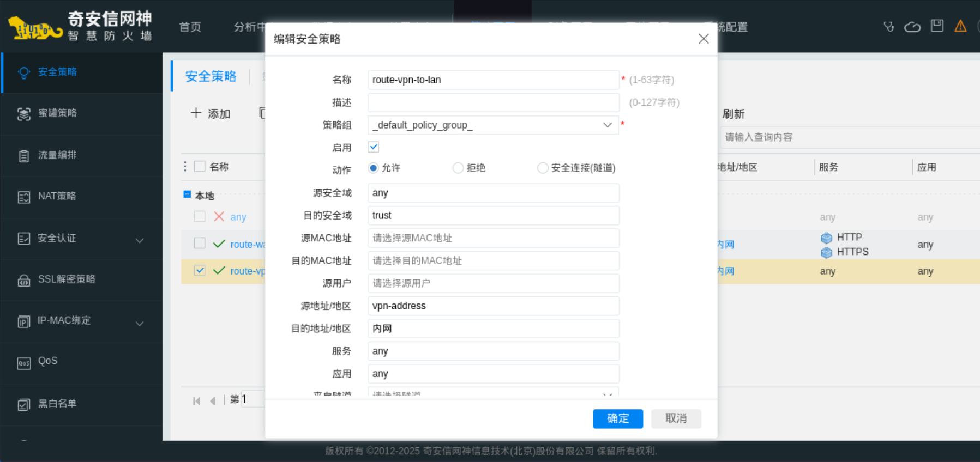Click the 安全策略 lightbulb sidebar icon
Screen dimensions: 980x462
pyautogui.click(x=23, y=72)
